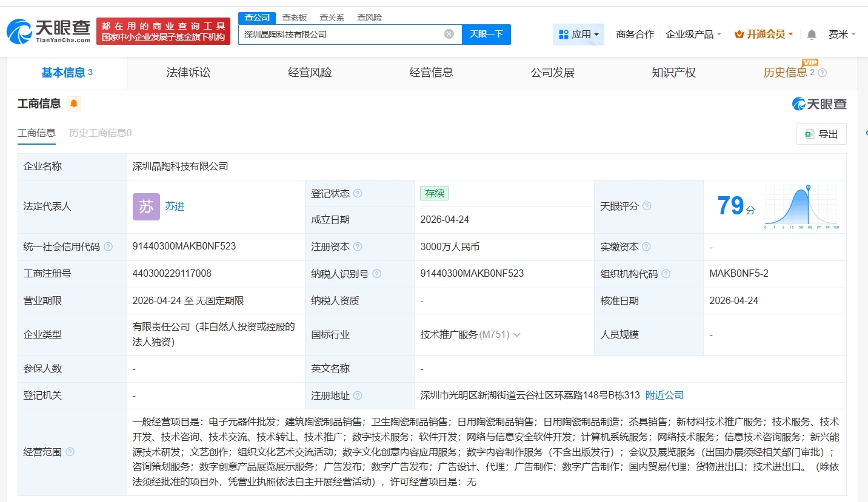
Task: Open the 开通会员 membership dropdown
Action: click(x=764, y=35)
